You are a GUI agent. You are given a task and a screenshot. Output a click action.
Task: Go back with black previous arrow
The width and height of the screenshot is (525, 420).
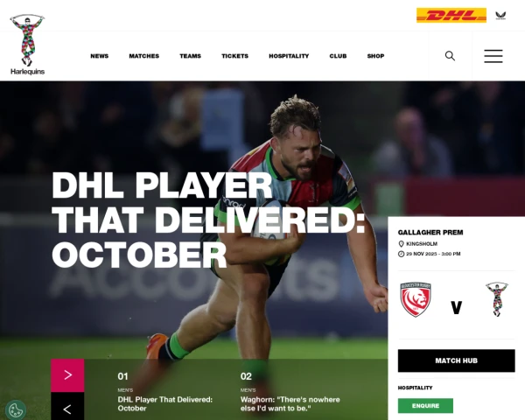[x=67, y=406]
